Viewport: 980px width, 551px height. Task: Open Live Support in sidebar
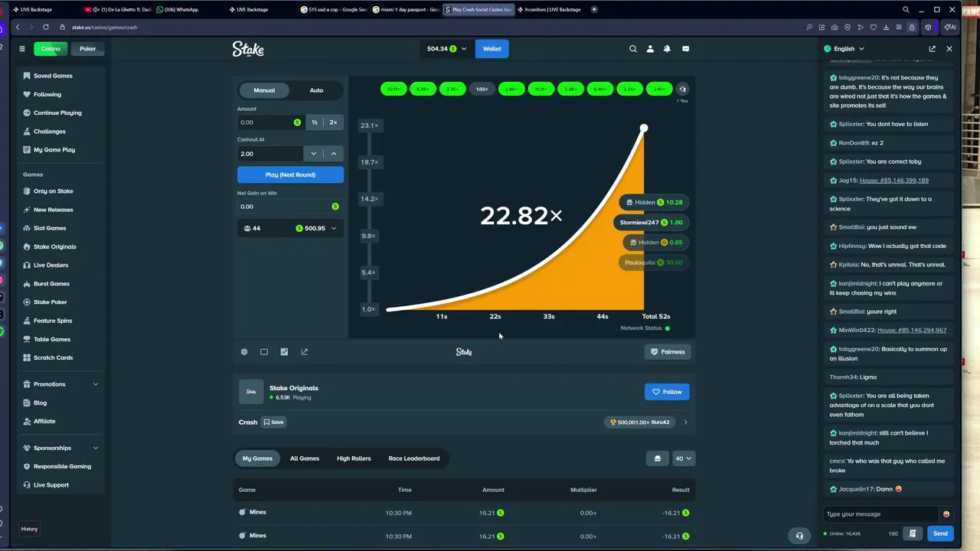pos(51,485)
